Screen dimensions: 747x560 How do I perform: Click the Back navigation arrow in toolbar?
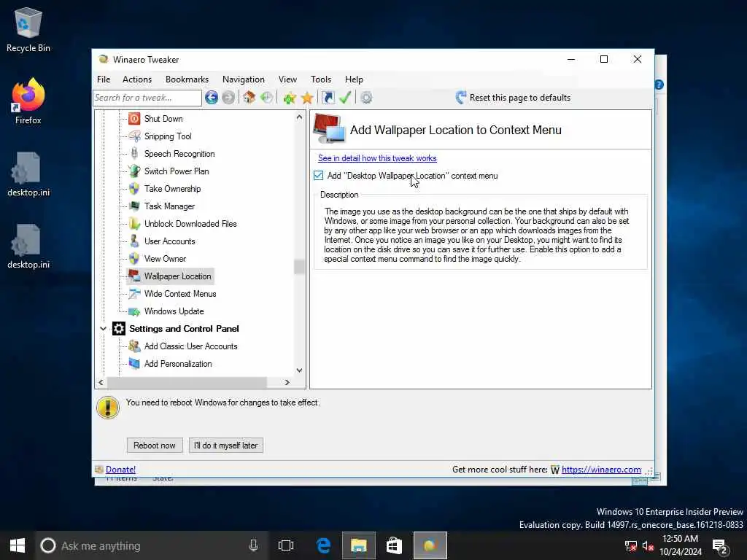(212, 98)
